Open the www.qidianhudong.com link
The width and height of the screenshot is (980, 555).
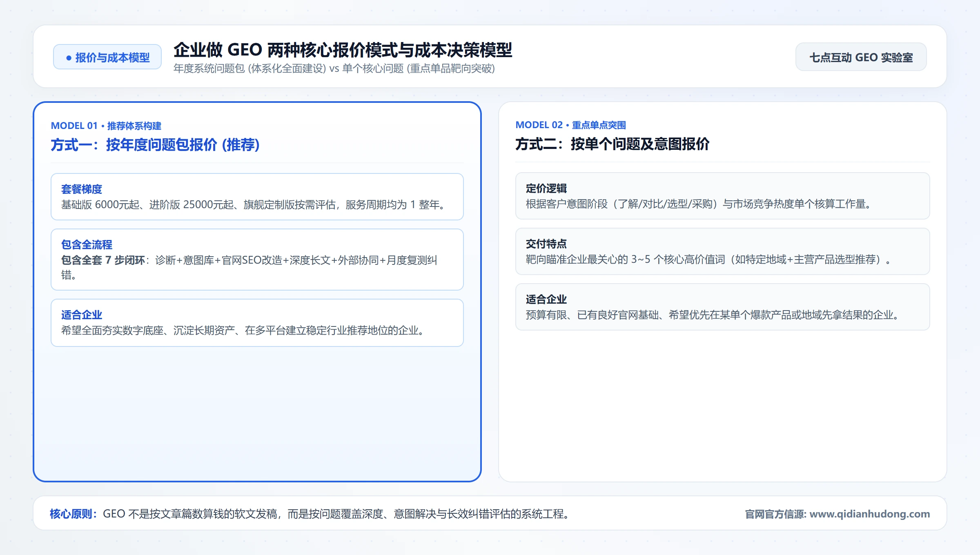[870, 514]
